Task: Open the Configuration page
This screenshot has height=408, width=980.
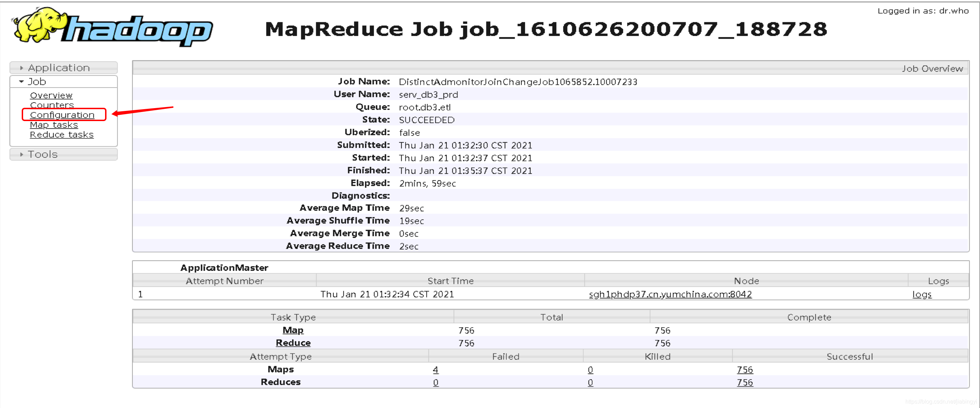Action: [63, 115]
